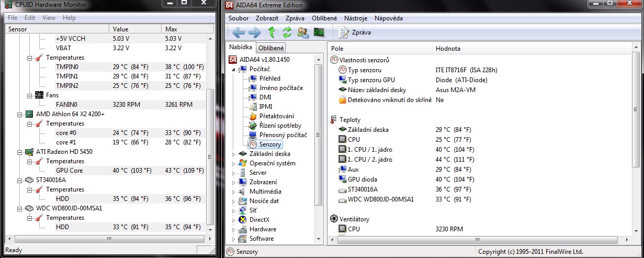The width and height of the screenshot is (644, 258).
Task: Click the users icon in AIDA64 toolbar
Action: 302,32
